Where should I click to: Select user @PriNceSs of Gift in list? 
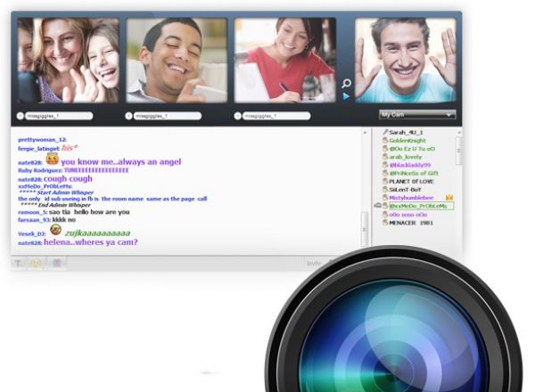414,173
